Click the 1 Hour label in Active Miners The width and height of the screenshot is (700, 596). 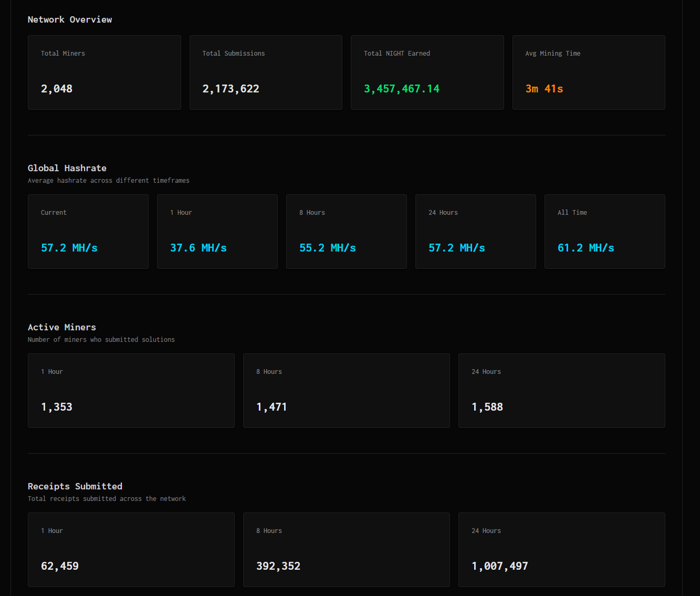(52, 371)
